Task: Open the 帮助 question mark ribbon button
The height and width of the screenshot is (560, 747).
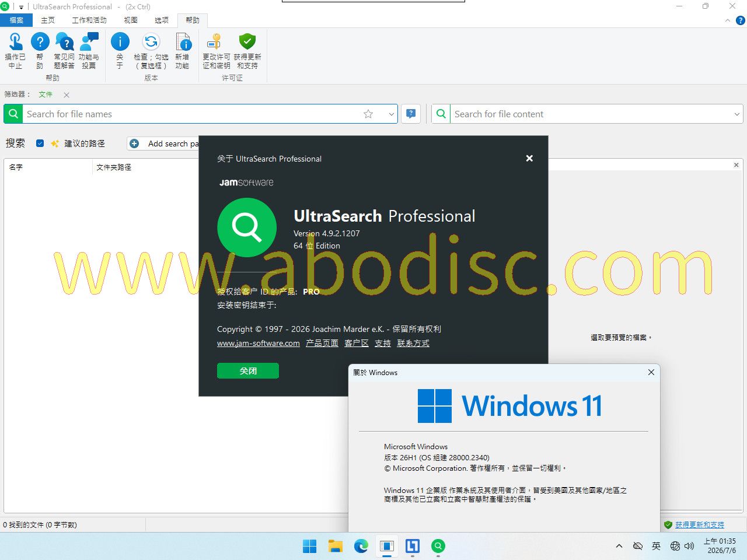Action: pyautogui.click(x=40, y=42)
